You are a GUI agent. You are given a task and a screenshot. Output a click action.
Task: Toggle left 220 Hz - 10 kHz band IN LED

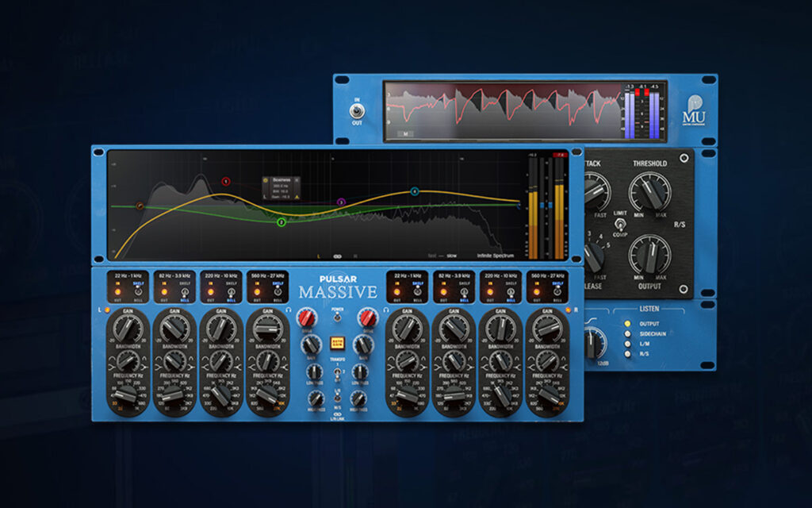click(x=211, y=292)
